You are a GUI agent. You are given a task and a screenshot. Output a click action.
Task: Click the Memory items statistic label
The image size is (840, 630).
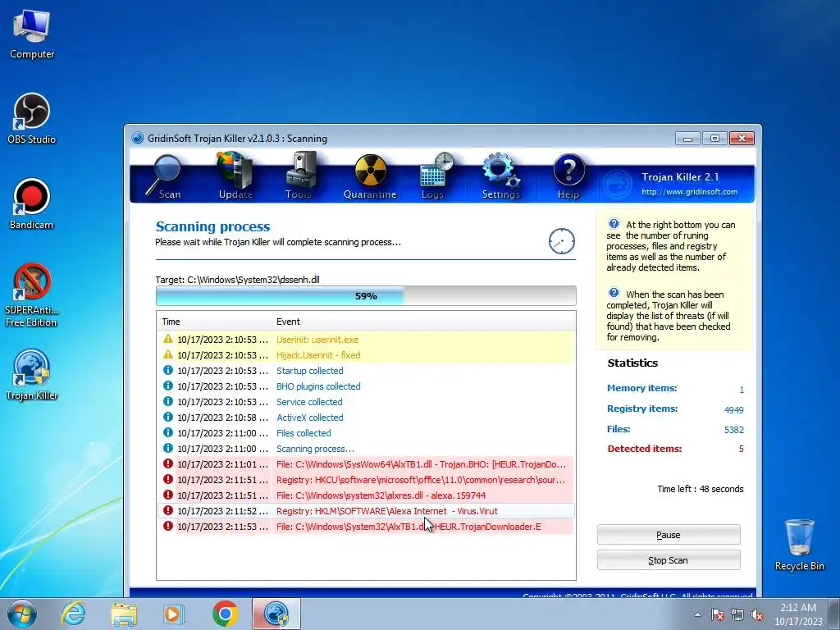coord(641,388)
